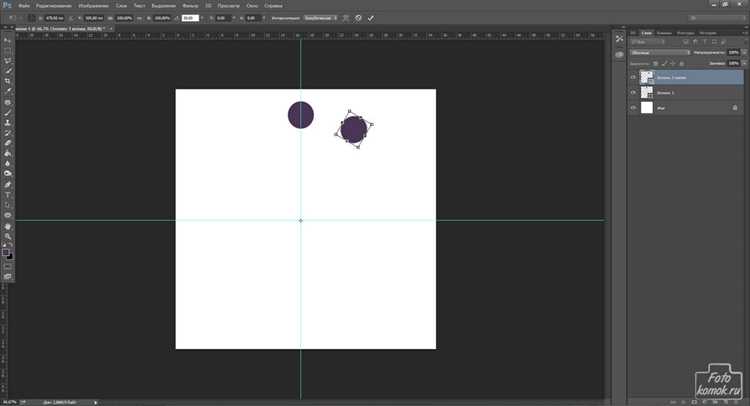Toggle lock all in Layers panel
Image resolution: width=750 pixels, height=406 pixels.
[682, 63]
